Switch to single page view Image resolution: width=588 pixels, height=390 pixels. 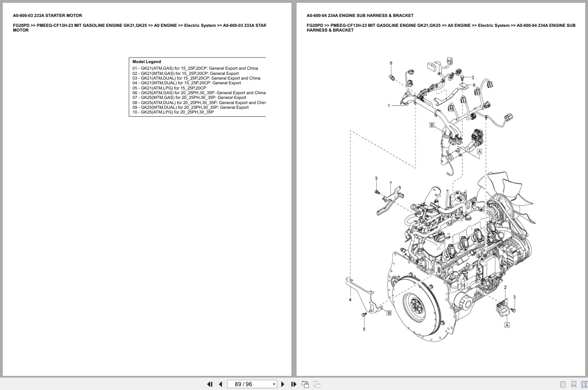click(x=563, y=384)
